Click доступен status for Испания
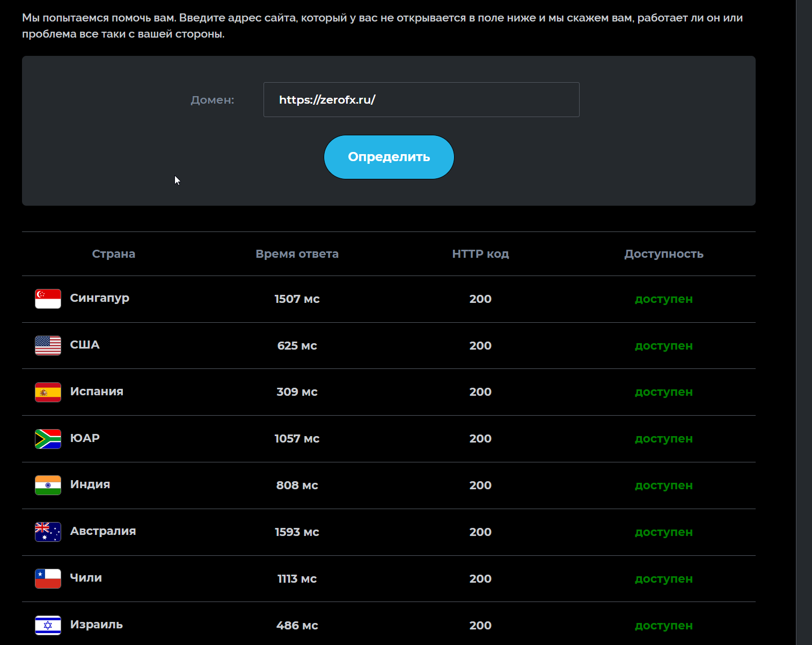Image resolution: width=812 pixels, height=645 pixels. (x=664, y=392)
